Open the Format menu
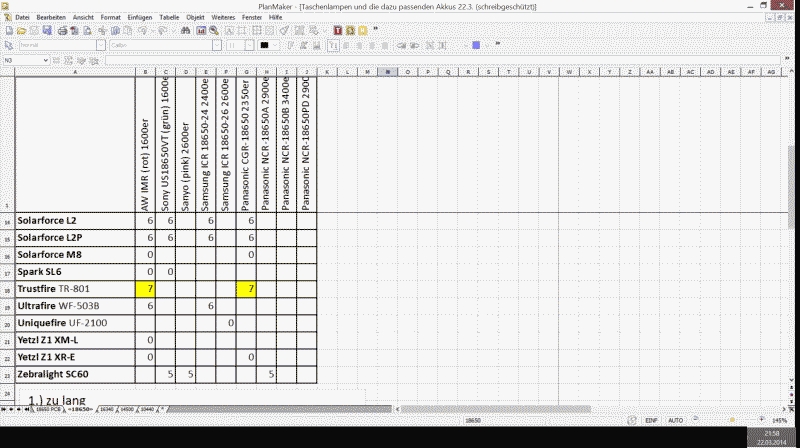The height and width of the screenshot is (448, 800). click(110, 17)
